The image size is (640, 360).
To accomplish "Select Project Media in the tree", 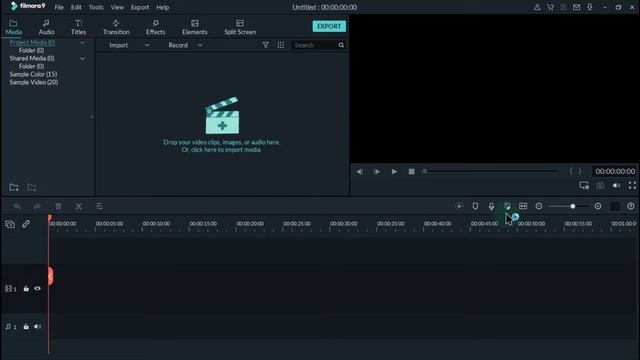I will pyautogui.click(x=32, y=42).
